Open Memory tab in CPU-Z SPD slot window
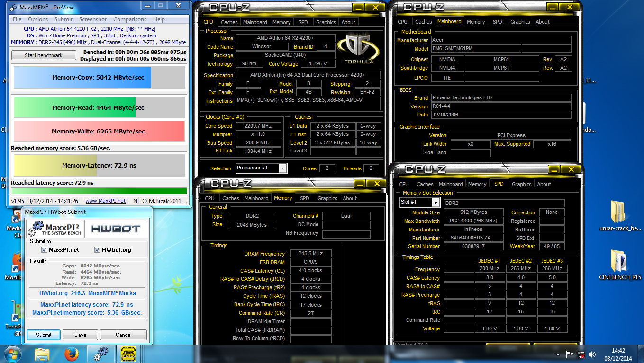Viewport: 644px width, 363px height. point(477,184)
